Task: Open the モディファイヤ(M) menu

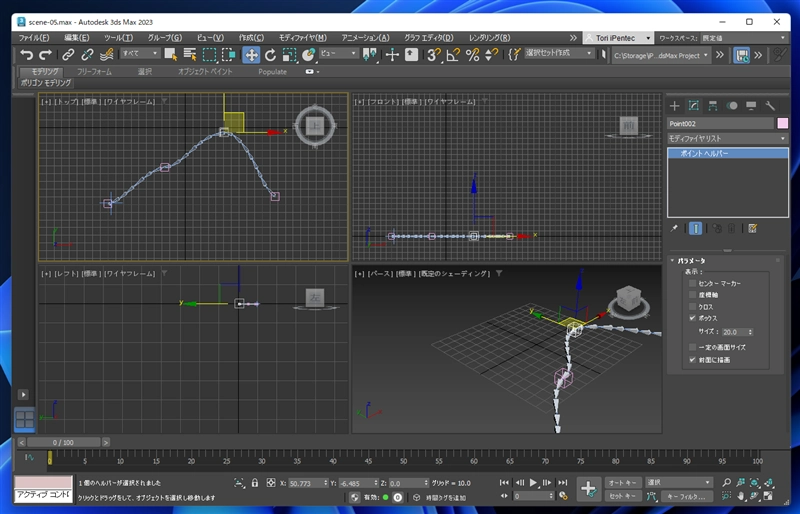Action: (x=303, y=38)
